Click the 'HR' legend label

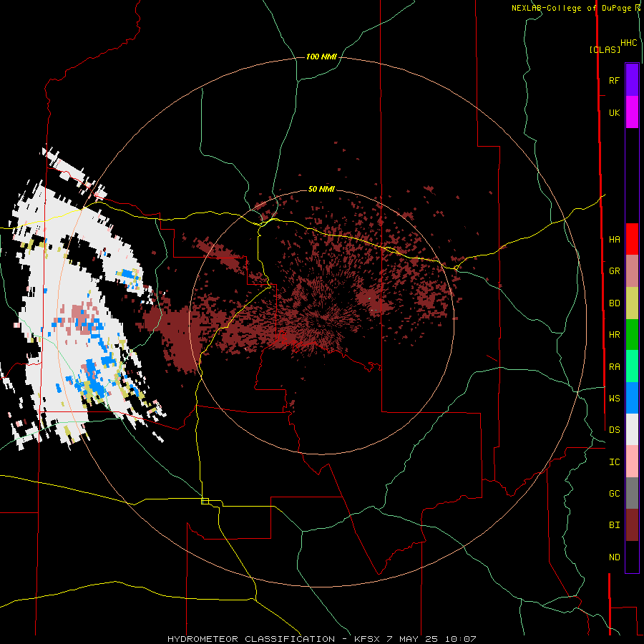coord(614,335)
